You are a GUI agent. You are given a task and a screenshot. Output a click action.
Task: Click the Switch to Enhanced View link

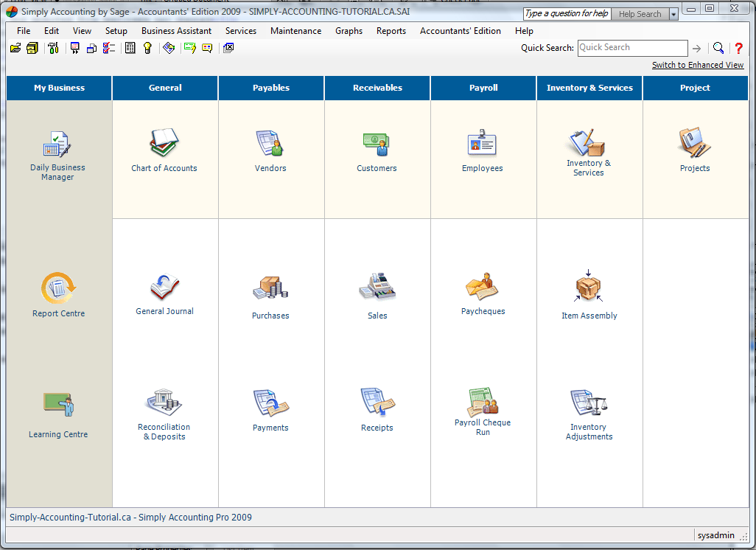pos(698,65)
